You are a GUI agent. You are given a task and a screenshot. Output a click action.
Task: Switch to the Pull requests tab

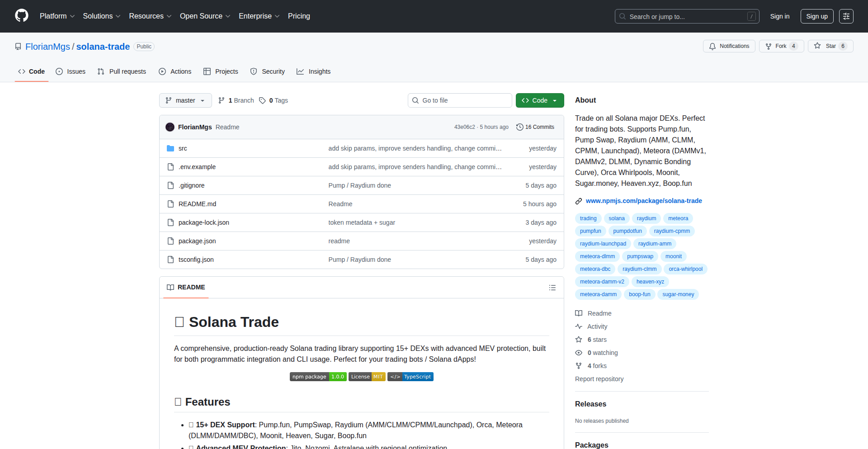tap(122, 71)
